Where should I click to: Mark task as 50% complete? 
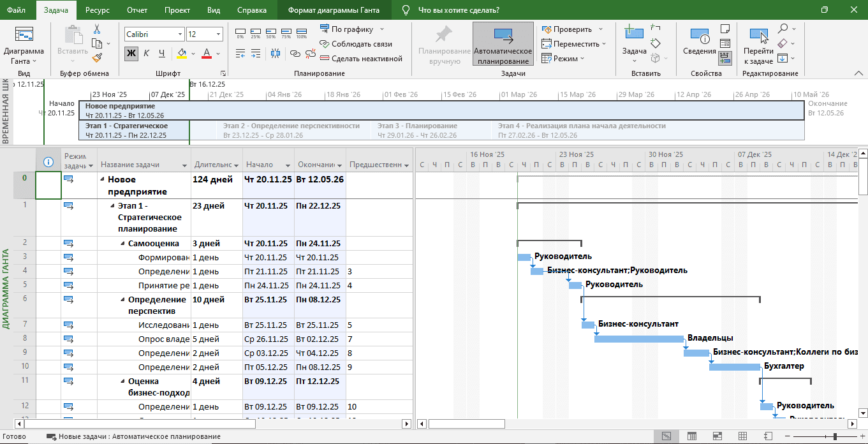(x=271, y=34)
